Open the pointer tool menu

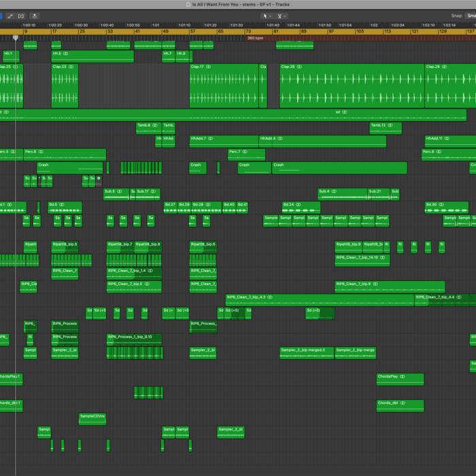pos(267,16)
